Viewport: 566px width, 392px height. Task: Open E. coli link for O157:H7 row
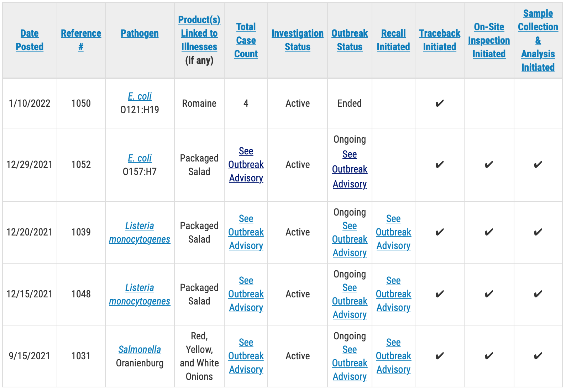tap(140, 158)
